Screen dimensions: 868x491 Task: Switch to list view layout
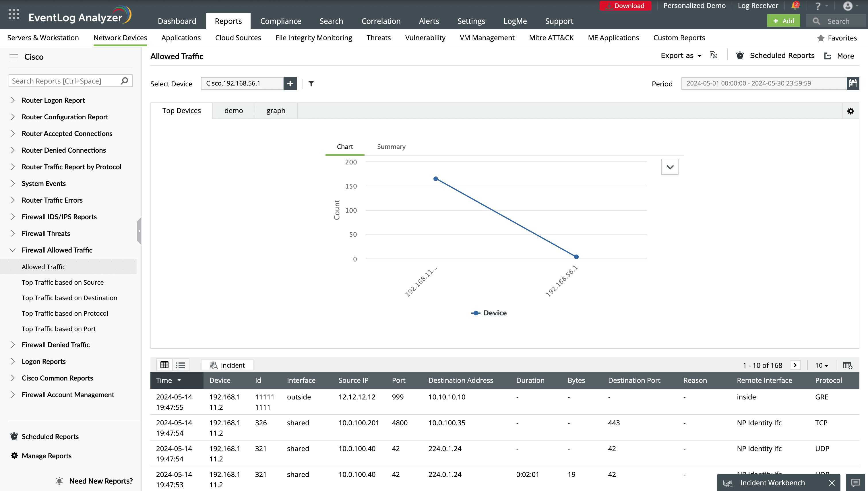pyautogui.click(x=181, y=365)
